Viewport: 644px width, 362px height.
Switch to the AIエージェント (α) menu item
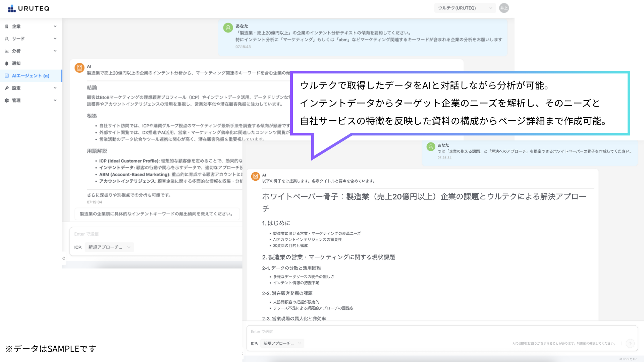[x=31, y=76]
